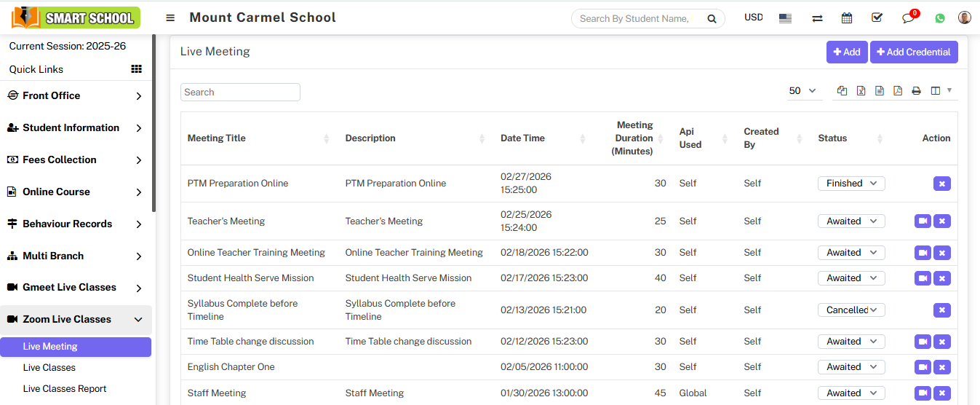Viewport: 980px width, 405px height.
Task: Open the chat messages notification icon
Action: [x=908, y=18]
